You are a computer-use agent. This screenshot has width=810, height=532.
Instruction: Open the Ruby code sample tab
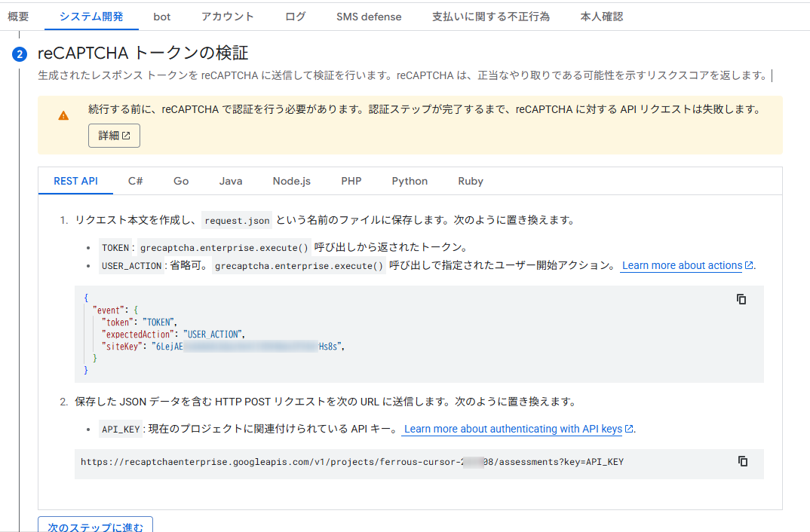pyautogui.click(x=471, y=181)
